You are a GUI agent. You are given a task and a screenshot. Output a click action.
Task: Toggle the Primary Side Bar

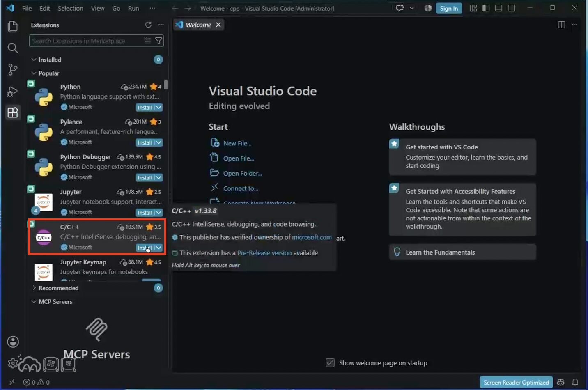486,8
